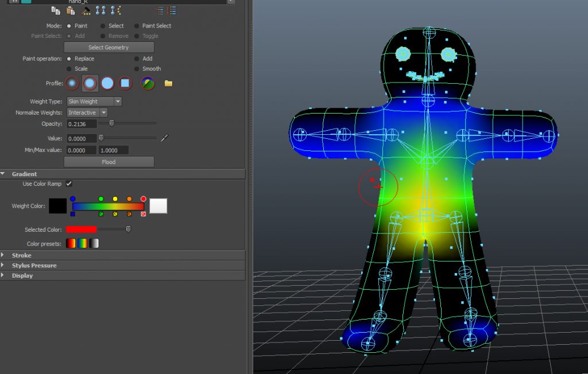Set Mode to Select
The image size is (588, 374).
pyautogui.click(x=103, y=26)
